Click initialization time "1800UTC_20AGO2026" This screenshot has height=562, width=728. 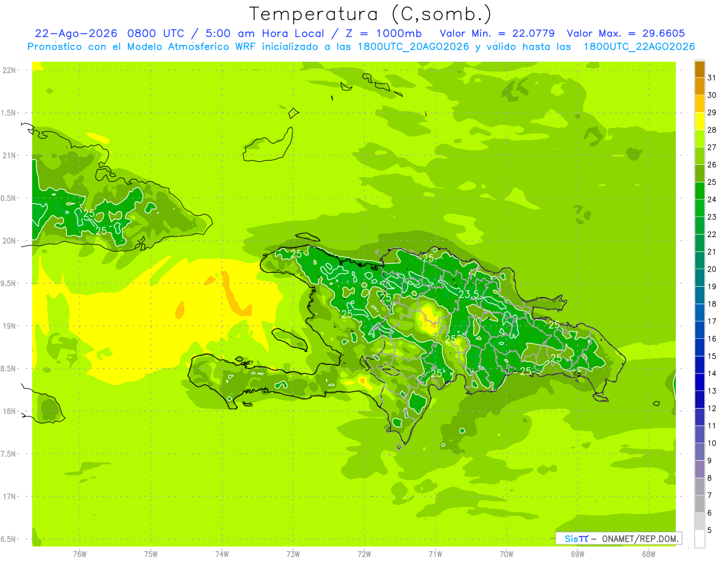[x=414, y=47]
